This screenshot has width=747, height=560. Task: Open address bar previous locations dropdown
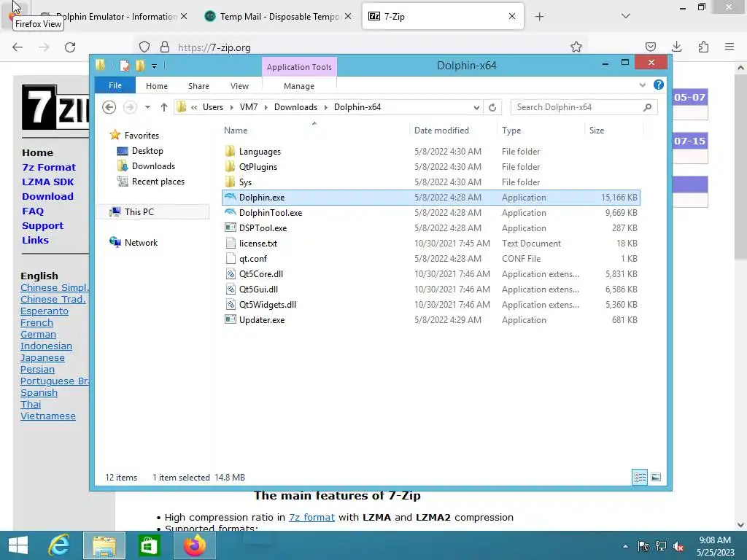click(x=476, y=108)
